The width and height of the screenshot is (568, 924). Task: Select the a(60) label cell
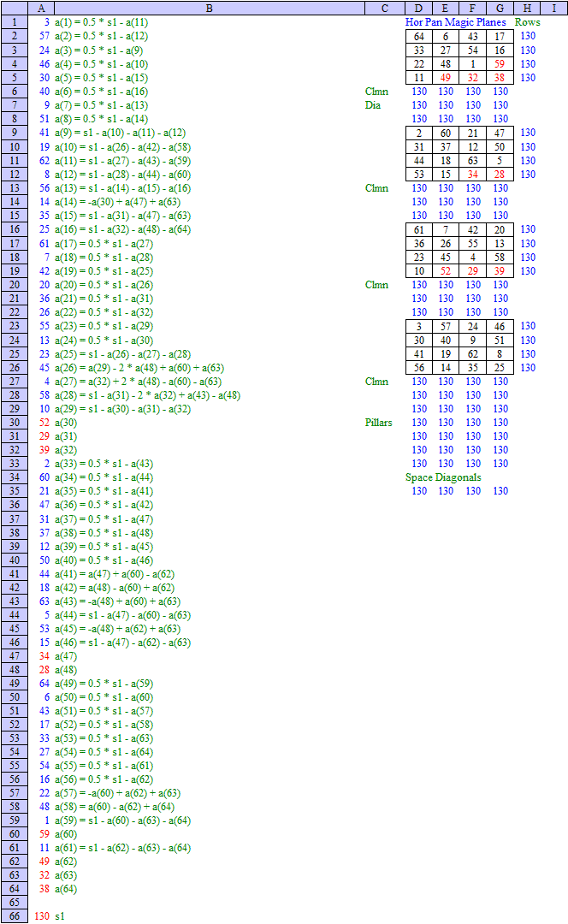(x=66, y=834)
